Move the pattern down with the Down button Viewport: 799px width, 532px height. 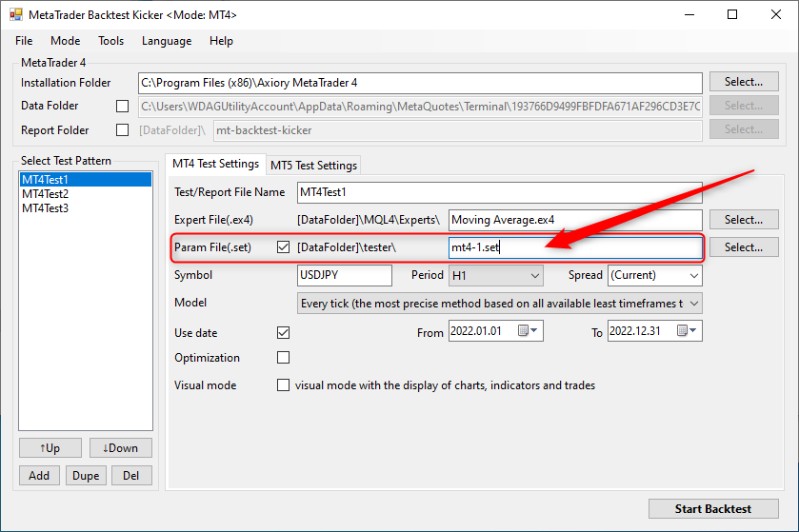click(121, 448)
